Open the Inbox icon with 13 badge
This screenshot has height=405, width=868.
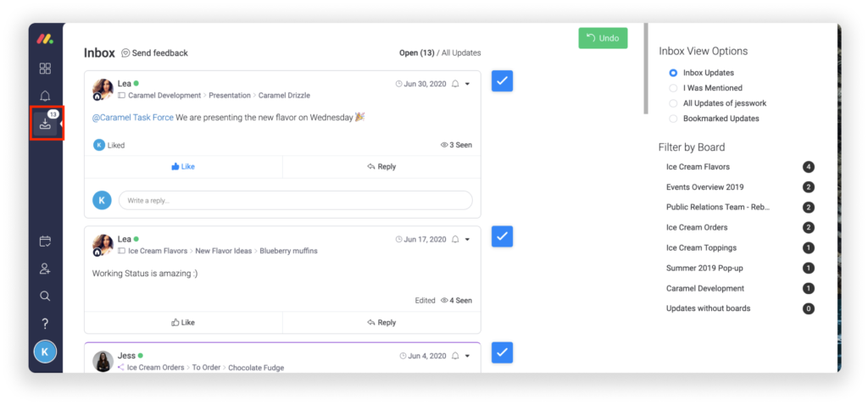[46, 123]
